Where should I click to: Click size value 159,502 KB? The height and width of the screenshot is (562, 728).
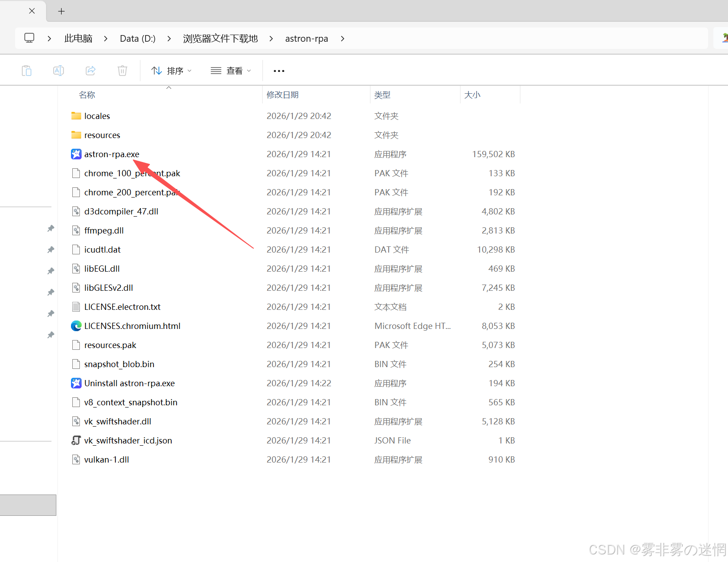coord(493,154)
